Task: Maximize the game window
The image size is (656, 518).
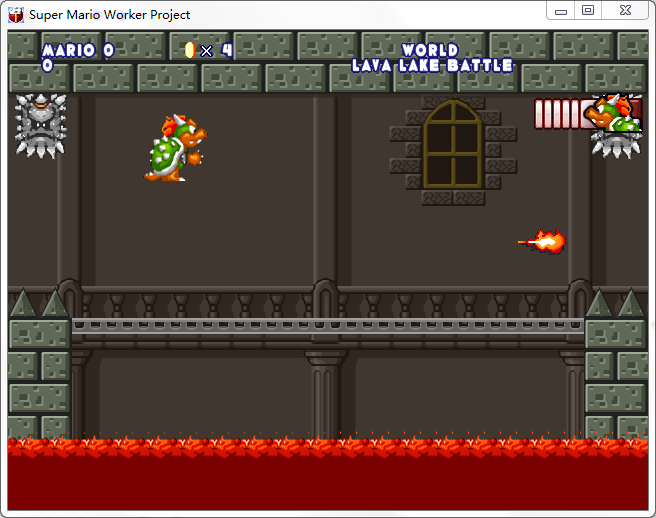Action: 588,10
